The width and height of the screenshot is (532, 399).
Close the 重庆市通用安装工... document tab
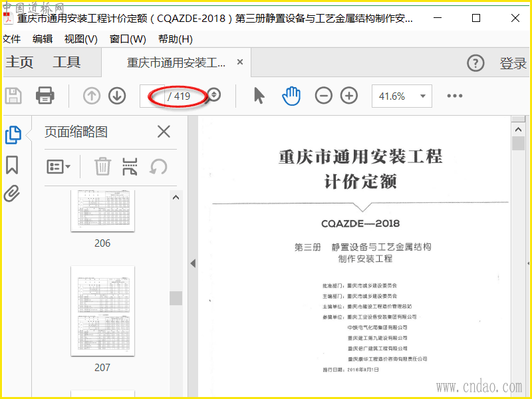240,62
